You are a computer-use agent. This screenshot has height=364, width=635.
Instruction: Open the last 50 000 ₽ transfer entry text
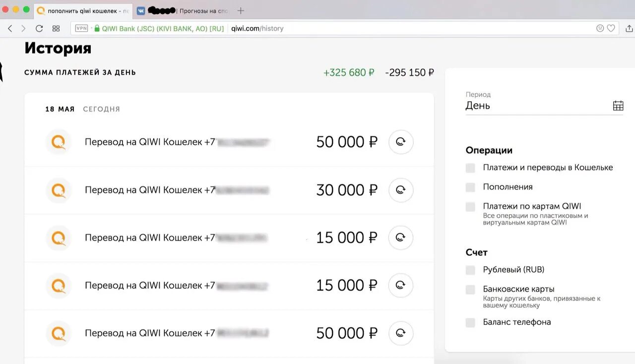click(177, 333)
